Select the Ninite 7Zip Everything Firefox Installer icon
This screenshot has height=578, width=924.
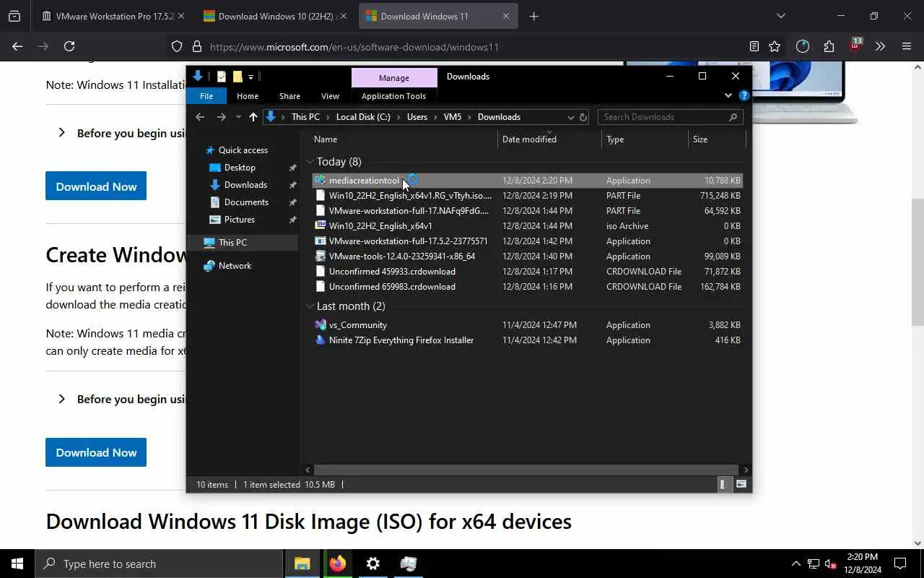coord(321,340)
